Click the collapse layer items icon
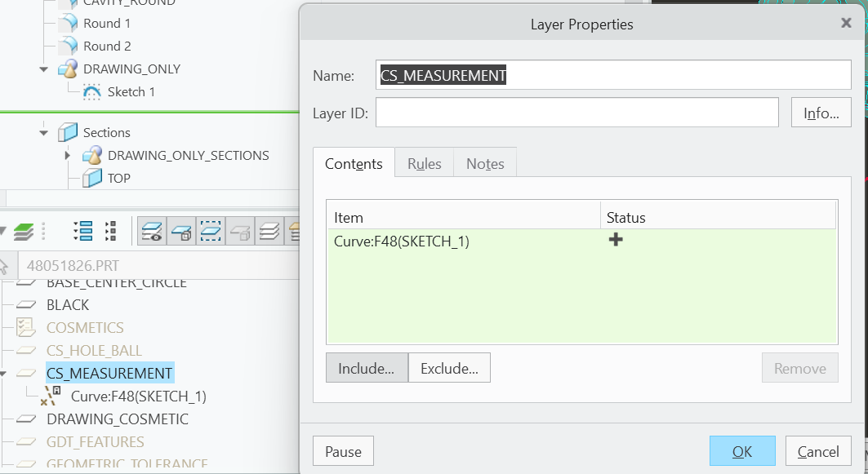The image size is (868, 474). 109,231
